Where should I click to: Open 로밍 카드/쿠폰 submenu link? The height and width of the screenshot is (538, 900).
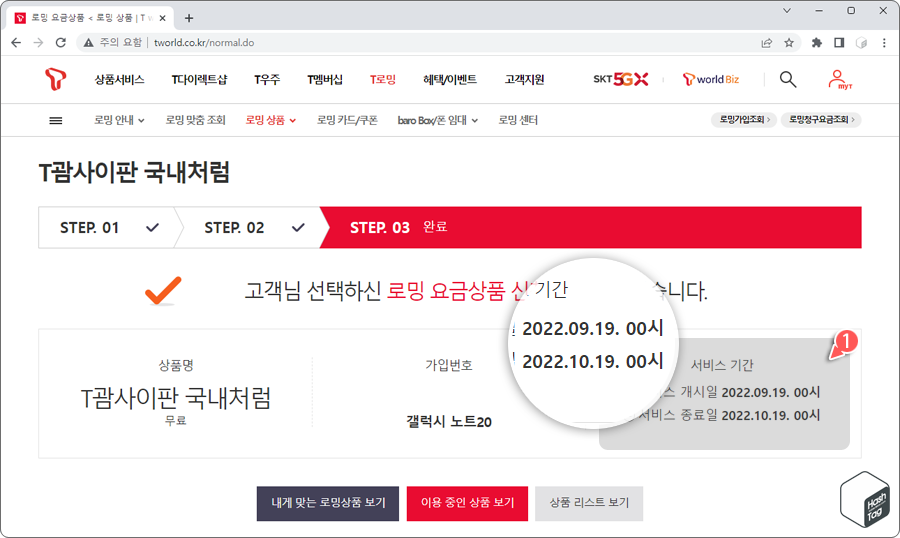[x=347, y=120]
